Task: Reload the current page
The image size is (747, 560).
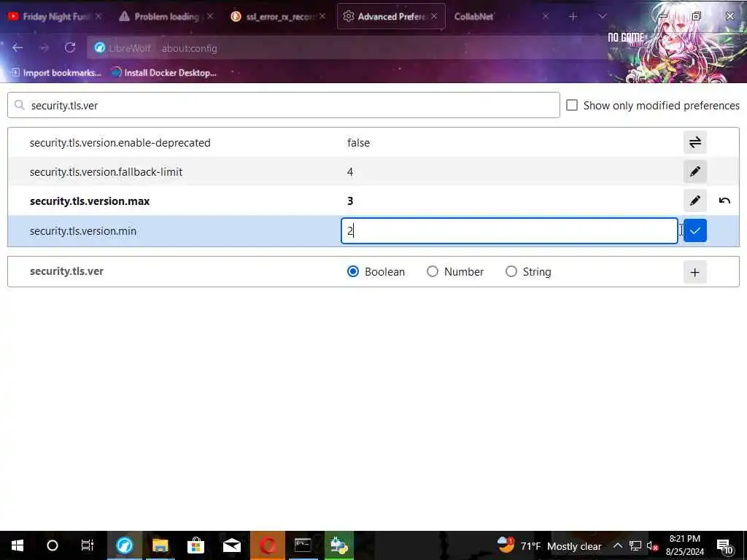Action: pos(70,47)
